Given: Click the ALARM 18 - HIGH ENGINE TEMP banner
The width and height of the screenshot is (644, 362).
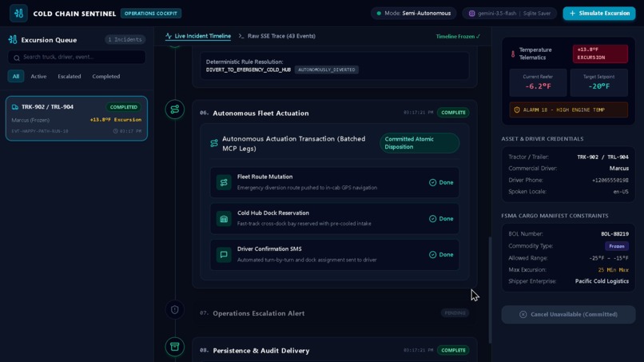Looking at the screenshot, I should click(x=568, y=110).
